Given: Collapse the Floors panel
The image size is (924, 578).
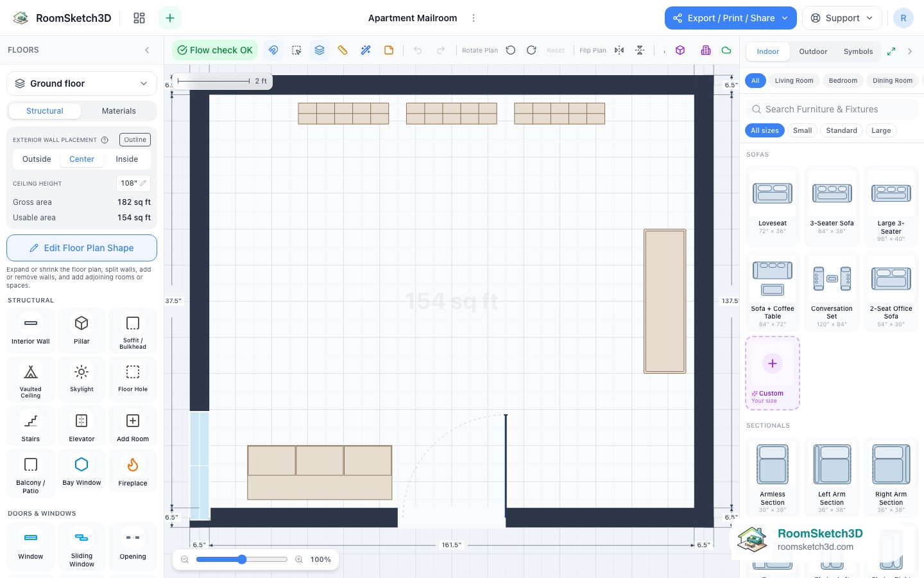Looking at the screenshot, I should pyautogui.click(x=147, y=50).
